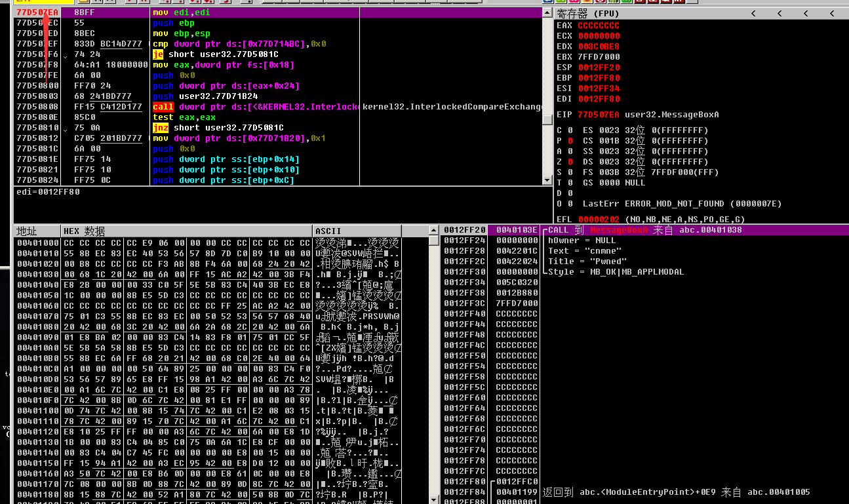
Task: Select 'push dword ptr ss:[ebp+0x14]' instruction
Action: pyautogui.click(x=226, y=159)
